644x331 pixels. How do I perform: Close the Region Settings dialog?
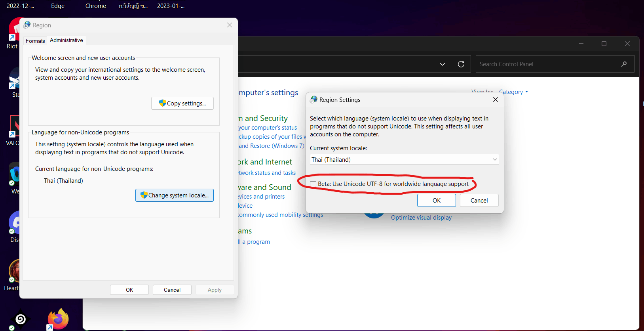(495, 99)
